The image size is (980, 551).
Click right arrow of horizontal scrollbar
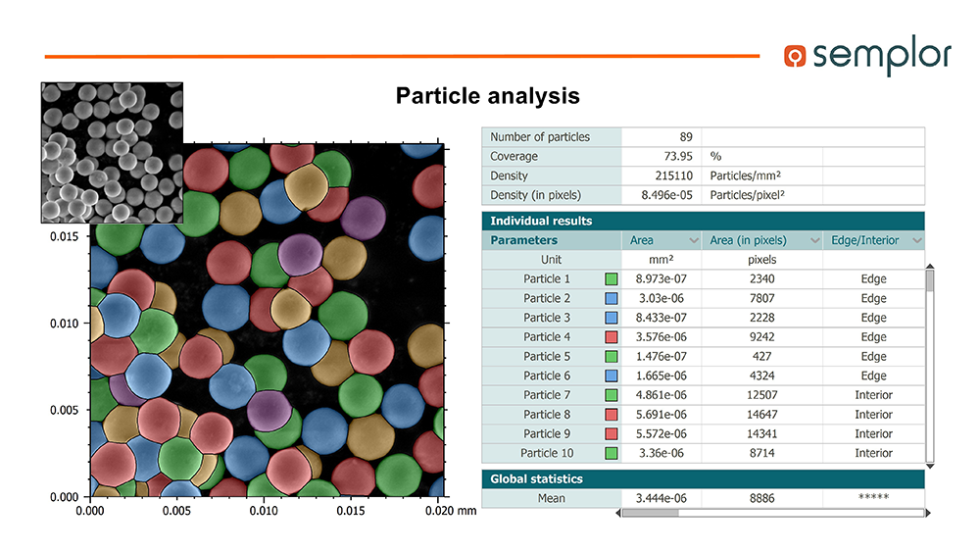click(930, 512)
